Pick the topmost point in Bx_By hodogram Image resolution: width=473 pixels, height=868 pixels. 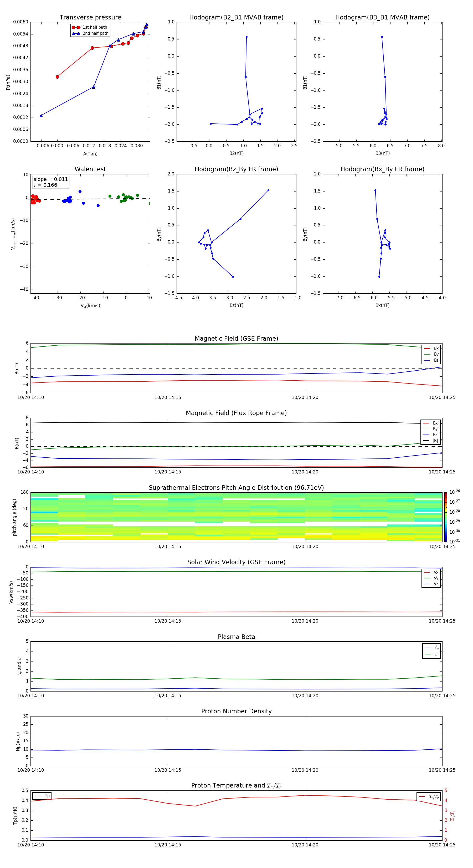click(375, 190)
